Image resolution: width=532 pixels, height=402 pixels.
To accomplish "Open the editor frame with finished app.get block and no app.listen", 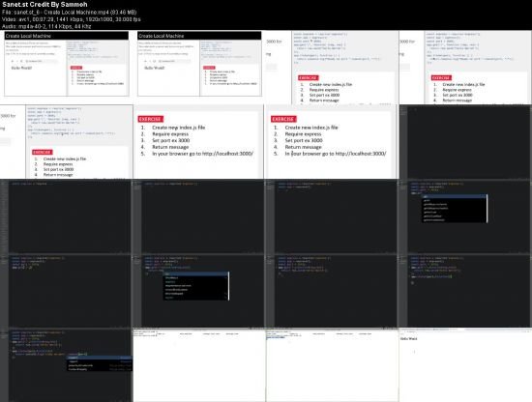I will click(332, 291).
